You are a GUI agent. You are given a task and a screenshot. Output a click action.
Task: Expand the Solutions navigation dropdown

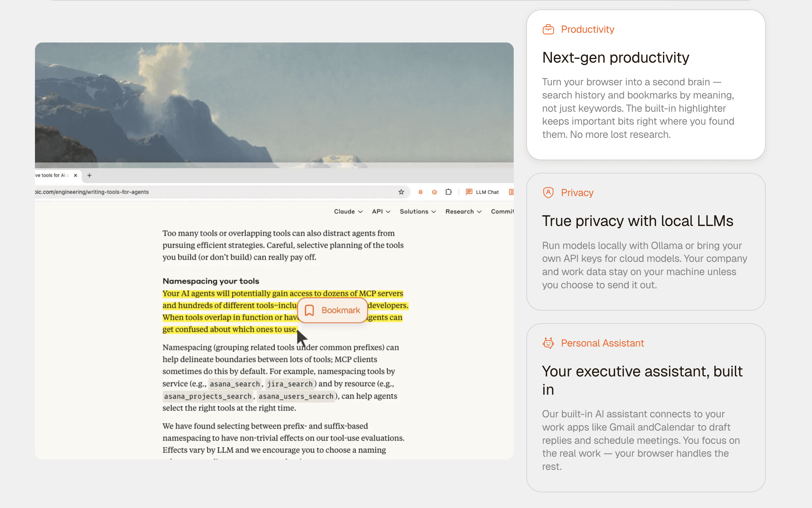pos(418,211)
